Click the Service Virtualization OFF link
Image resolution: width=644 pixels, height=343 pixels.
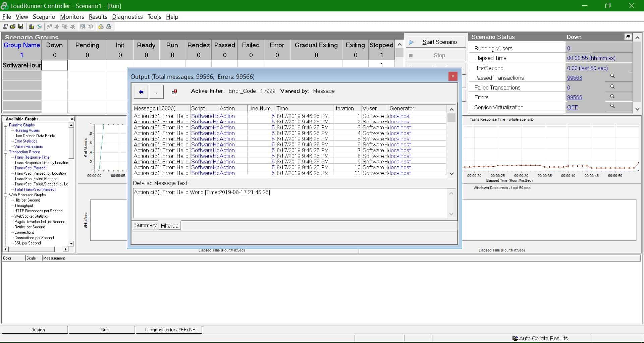[x=572, y=107]
